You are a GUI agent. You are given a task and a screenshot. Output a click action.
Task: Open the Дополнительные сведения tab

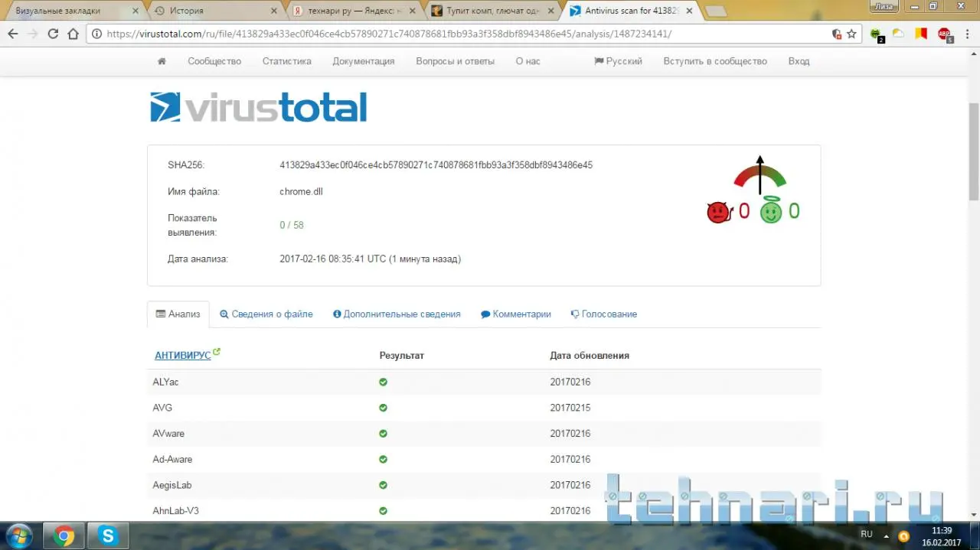[x=397, y=314]
